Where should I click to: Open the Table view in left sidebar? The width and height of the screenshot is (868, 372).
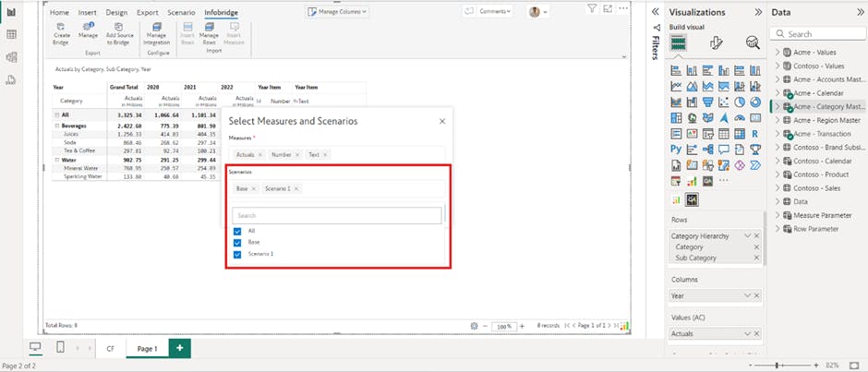pos(12,34)
